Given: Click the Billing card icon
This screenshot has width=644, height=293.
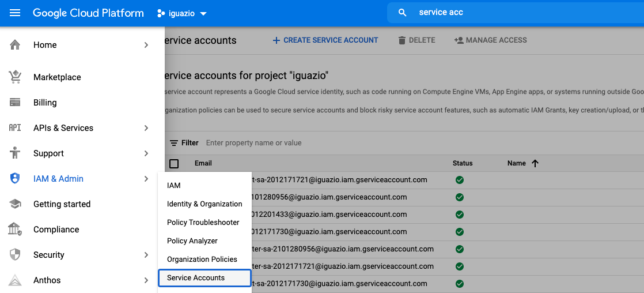Looking at the screenshot, I should pos(15,103).
